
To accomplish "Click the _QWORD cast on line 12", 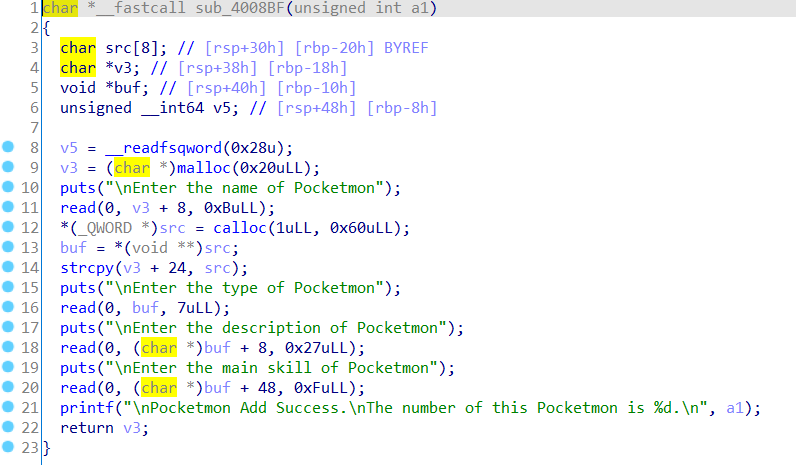I will pos(105,228).
